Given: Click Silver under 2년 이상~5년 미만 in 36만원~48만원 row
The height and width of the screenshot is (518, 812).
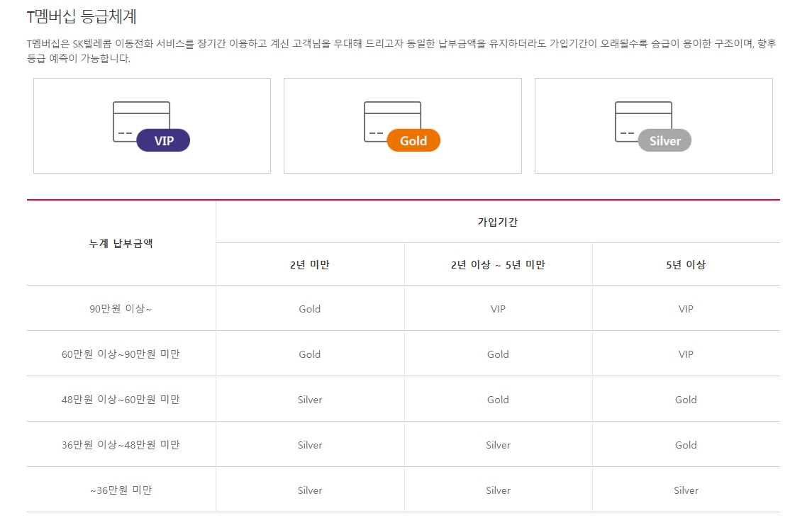Looking at the screenshot, I should pos(498,445).
